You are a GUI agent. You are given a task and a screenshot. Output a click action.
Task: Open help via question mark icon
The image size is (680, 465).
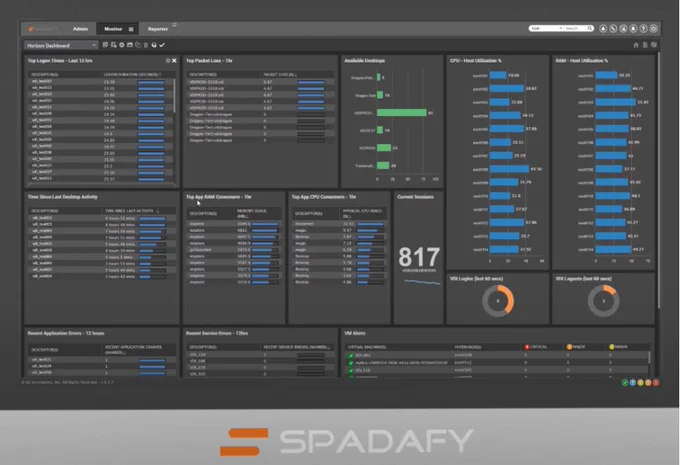click(644, 29)
